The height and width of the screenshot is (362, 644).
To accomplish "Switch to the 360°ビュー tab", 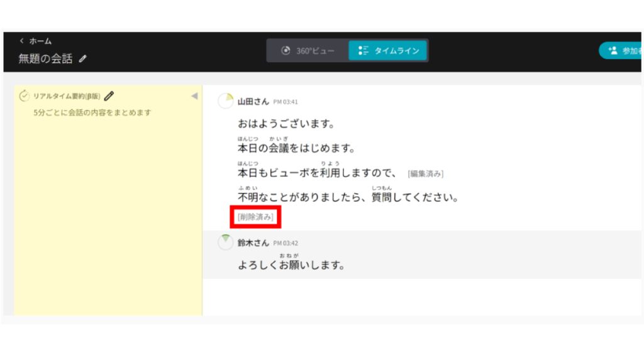I will click(308, 51).
